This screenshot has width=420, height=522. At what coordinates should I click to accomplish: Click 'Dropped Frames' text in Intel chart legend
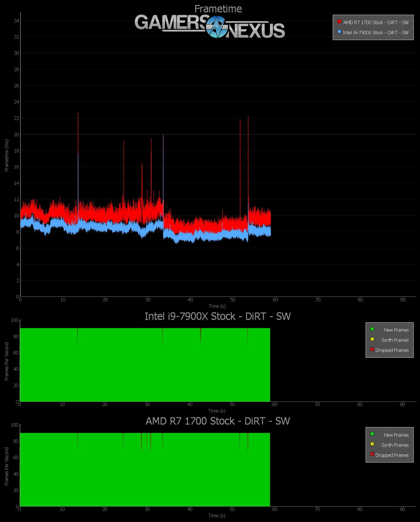392,350
